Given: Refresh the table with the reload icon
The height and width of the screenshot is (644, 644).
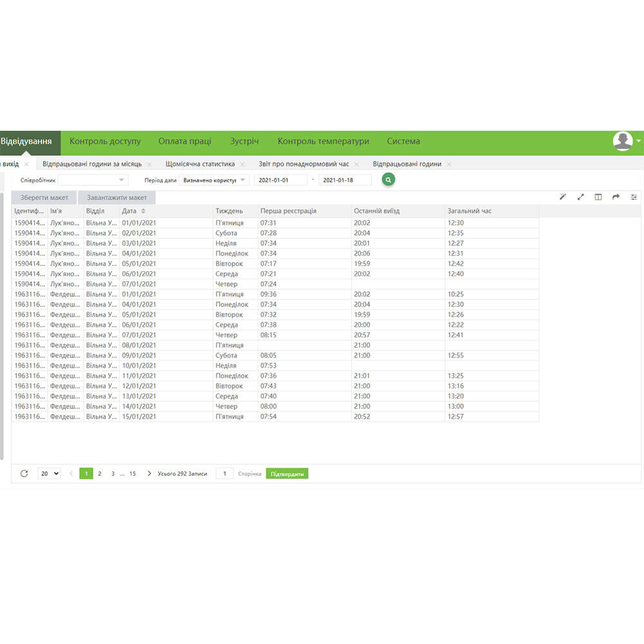Looking at the screenshot, I should (x=24, y=473).
